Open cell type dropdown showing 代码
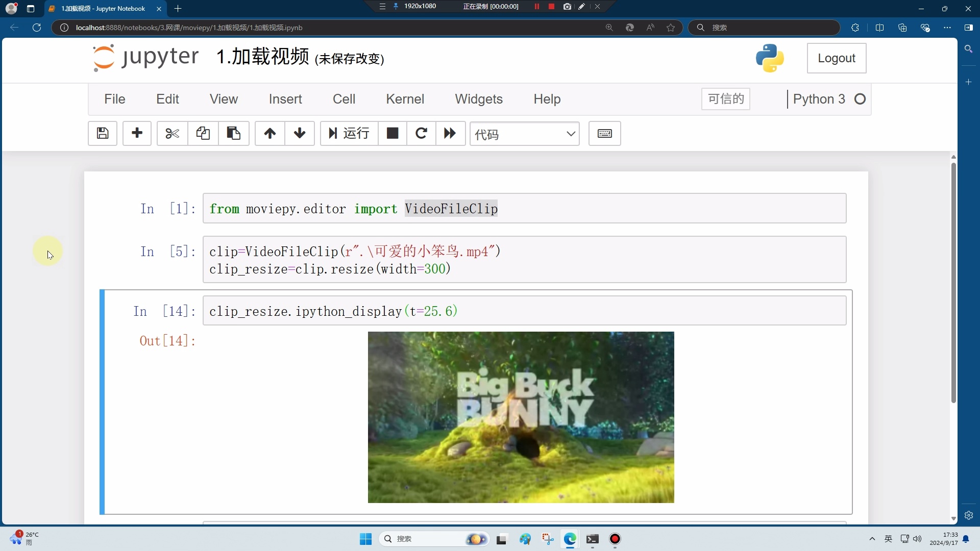This screenshot has width=980, height=551. point(525,134)
